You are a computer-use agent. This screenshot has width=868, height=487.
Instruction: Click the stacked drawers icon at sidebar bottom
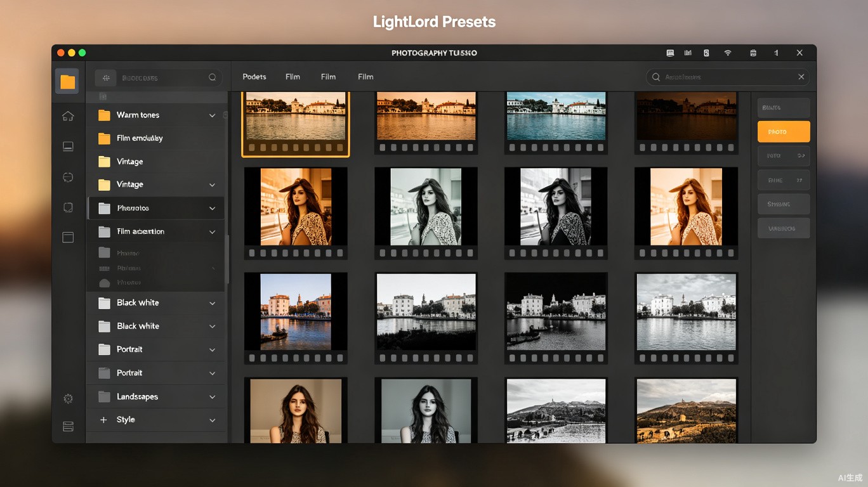tap(68, 426)
